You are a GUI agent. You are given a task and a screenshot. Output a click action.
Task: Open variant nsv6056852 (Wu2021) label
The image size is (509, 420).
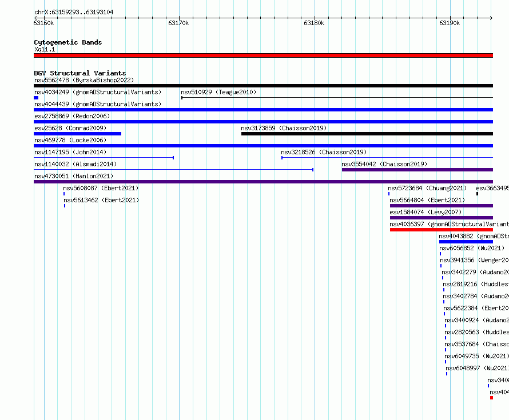click(472, 248)
